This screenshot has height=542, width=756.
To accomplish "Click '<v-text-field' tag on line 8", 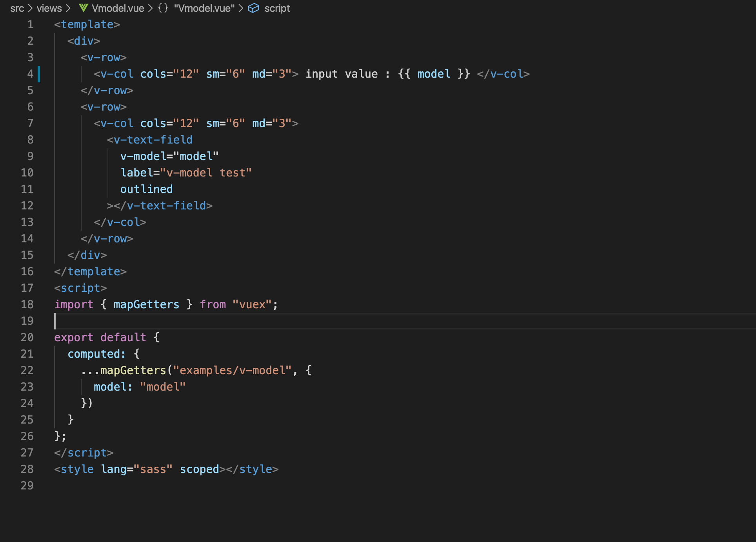I will pyautogui.click(x=150, y=140).
